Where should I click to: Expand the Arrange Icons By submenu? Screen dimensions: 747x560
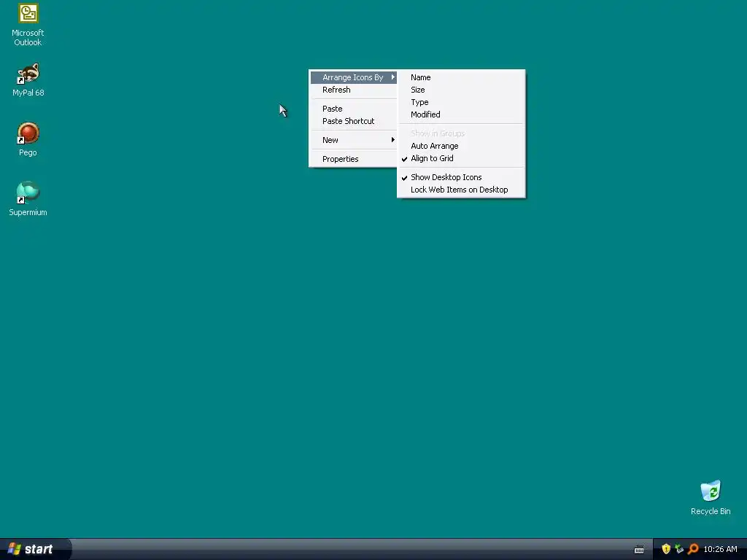[354, 77]
